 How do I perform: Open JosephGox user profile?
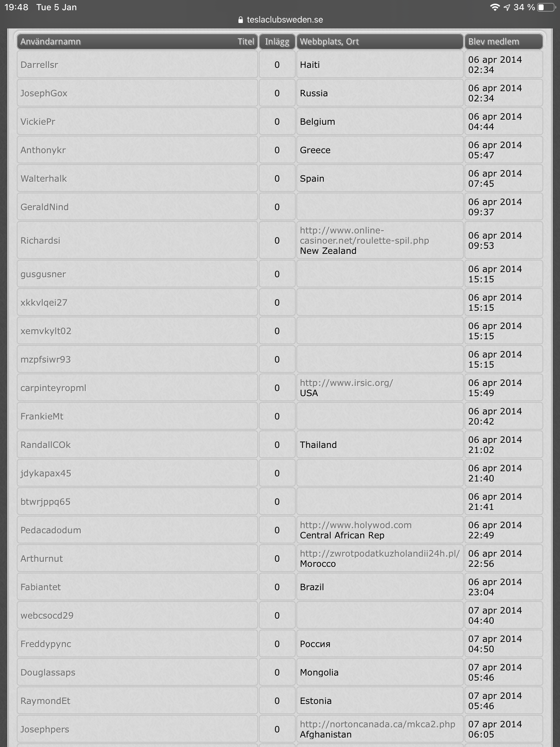tap(44, 93)
